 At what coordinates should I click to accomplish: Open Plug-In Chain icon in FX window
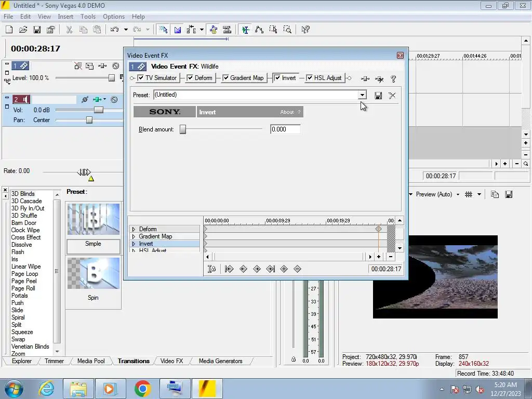365,79
